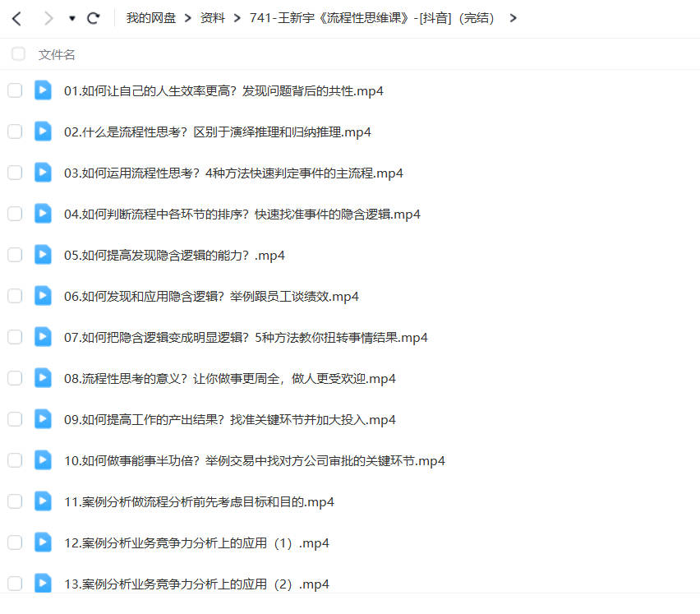Select file name 13.案例分析业务竞争力分析上的应用（2）.mp4
The image size is (700, 614).
(x=196, y=584)
